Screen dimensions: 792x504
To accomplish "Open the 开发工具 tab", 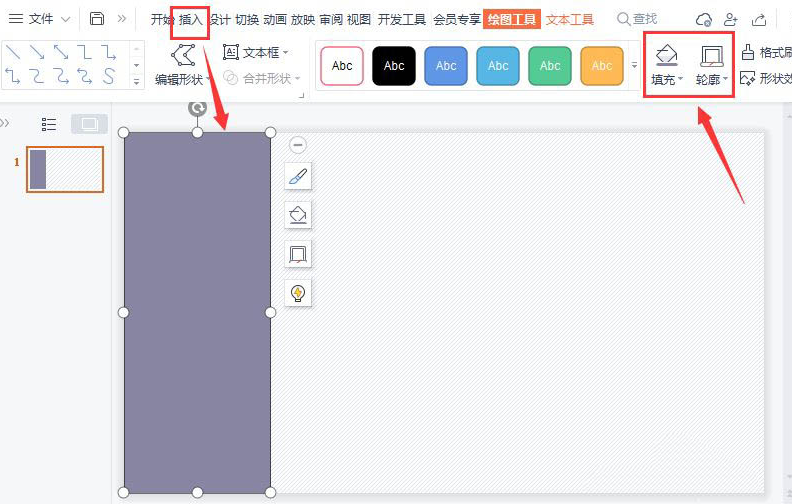I will (x=402, y=20).
